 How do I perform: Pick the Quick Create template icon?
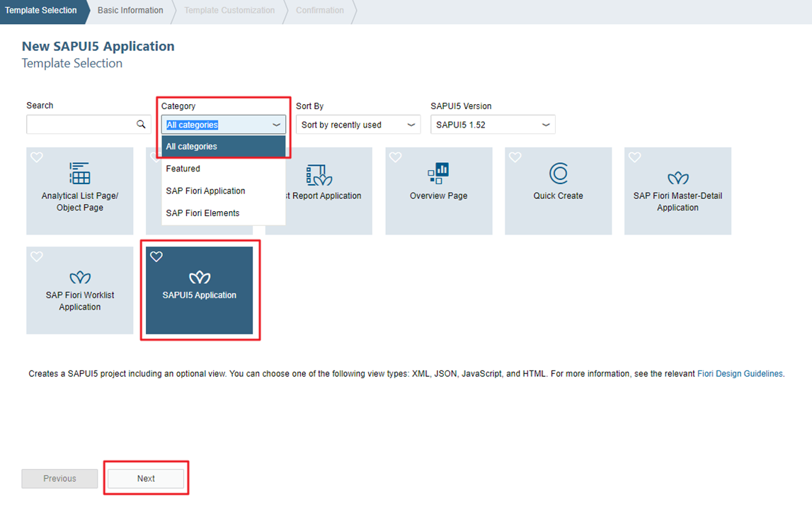point(559,173)
